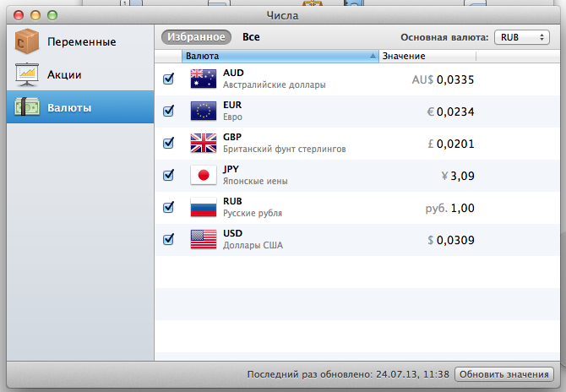Click the $ 0,0309 value

tap(451, 240)
